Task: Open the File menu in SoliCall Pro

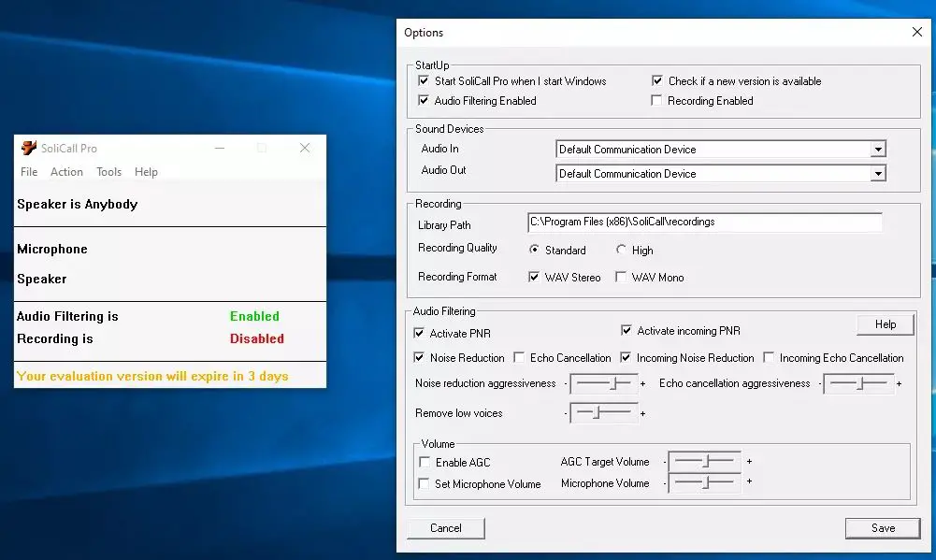Action: coord(29,172)
